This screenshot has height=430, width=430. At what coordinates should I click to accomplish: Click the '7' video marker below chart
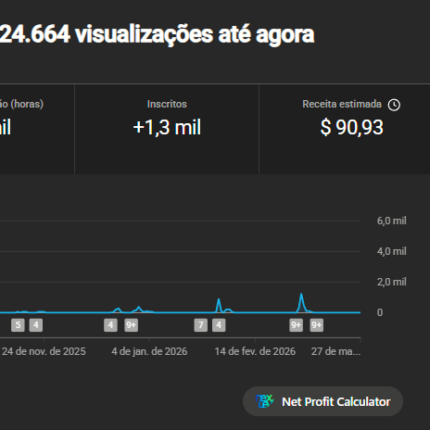point(201,325)
